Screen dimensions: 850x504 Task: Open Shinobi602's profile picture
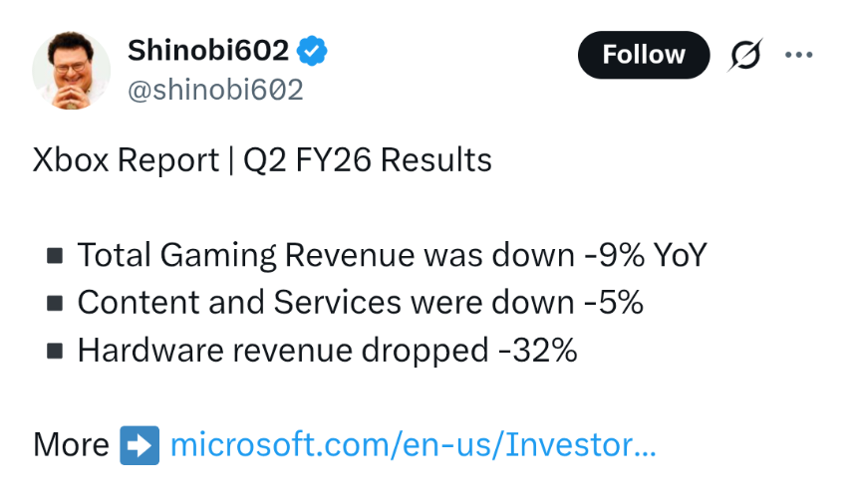tap(72, 71)
